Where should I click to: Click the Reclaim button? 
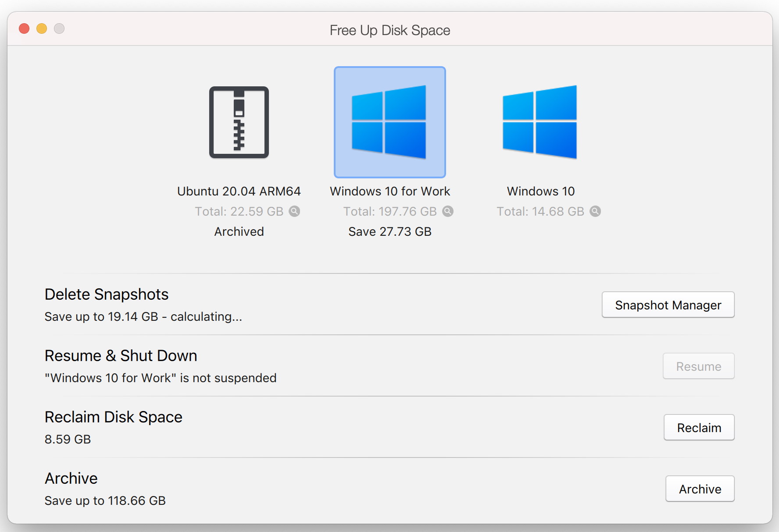[699, 428]
